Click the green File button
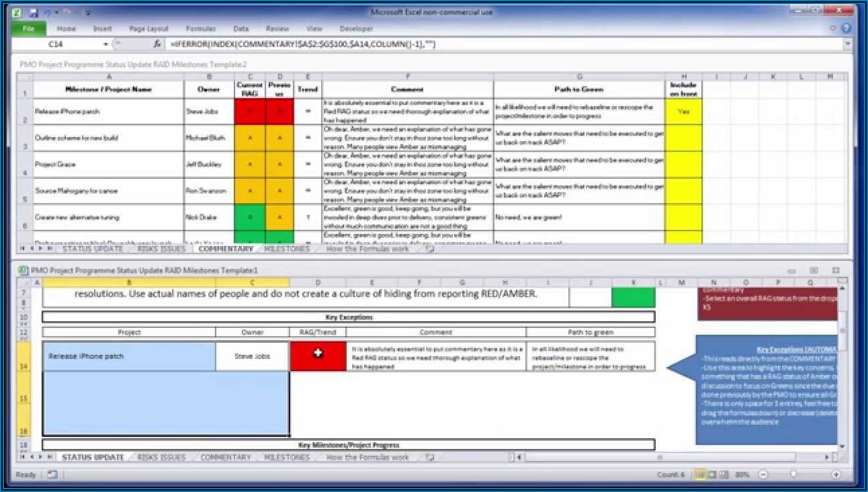The height and width of the screenshot is (492, 868). [28, 29]
